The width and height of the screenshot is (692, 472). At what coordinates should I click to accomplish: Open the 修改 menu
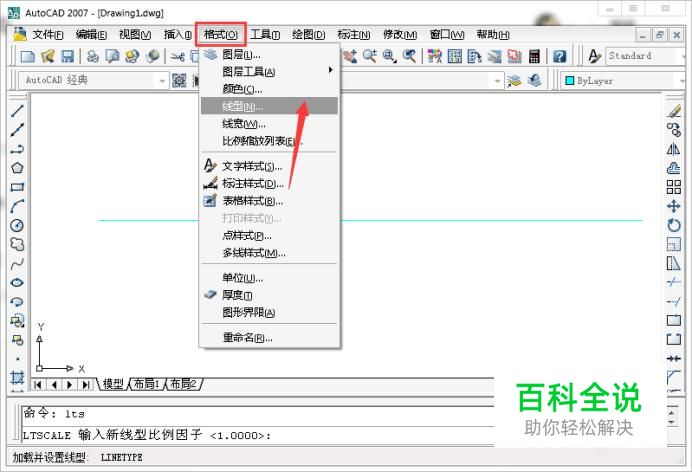(x=399, y=34)
